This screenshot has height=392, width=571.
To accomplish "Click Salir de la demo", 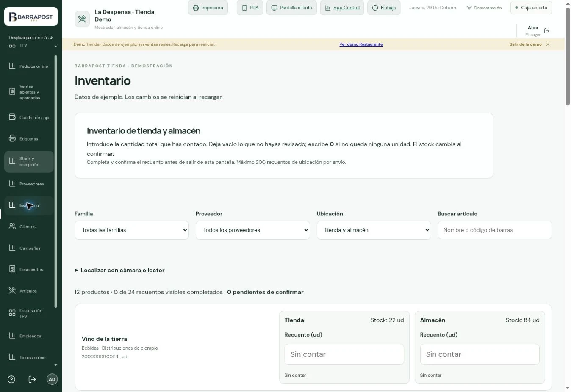I will tap(525, 44).
